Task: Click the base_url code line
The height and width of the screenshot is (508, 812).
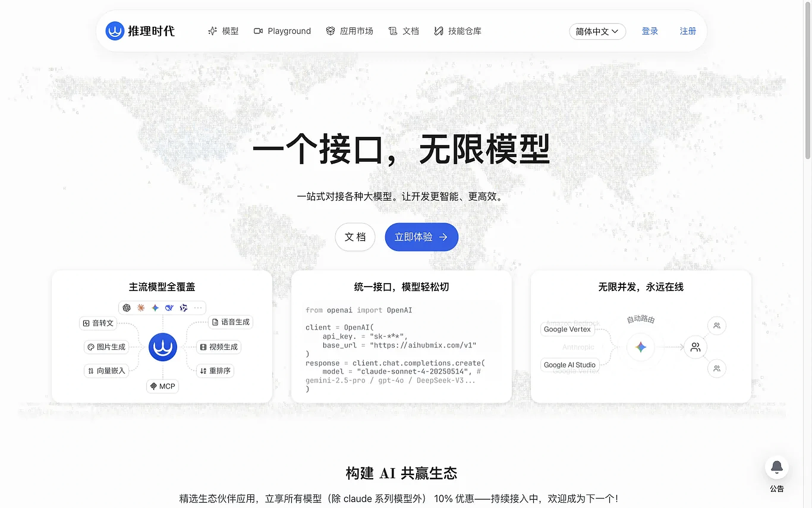Action: coord(399,345)
